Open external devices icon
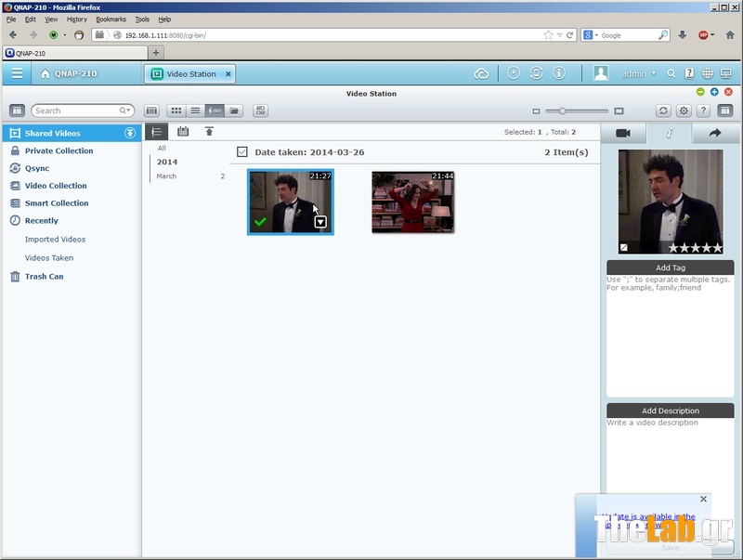The height and width of the screenshot is (560, 743). (x=536, y=73)
